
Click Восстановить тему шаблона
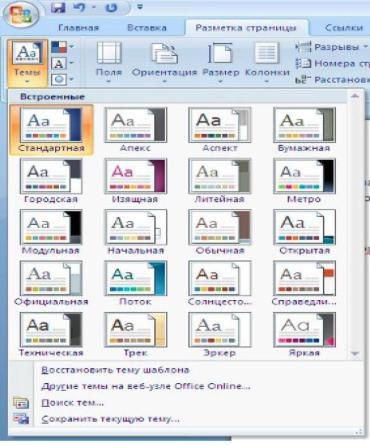(x=116, y=370)
